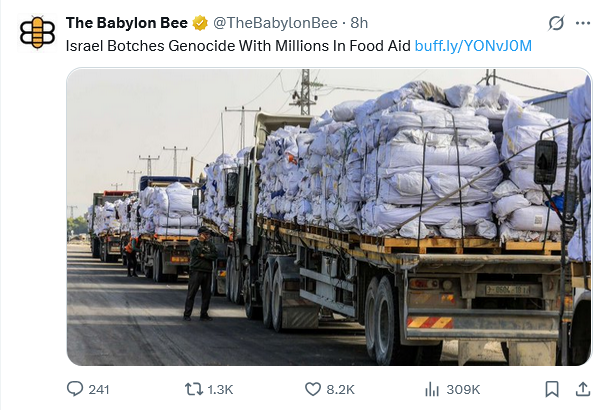Click the Babylon Bee profile avatar
Image resolution: width=608 pixels, height=410 pixels.
[37, 32]
